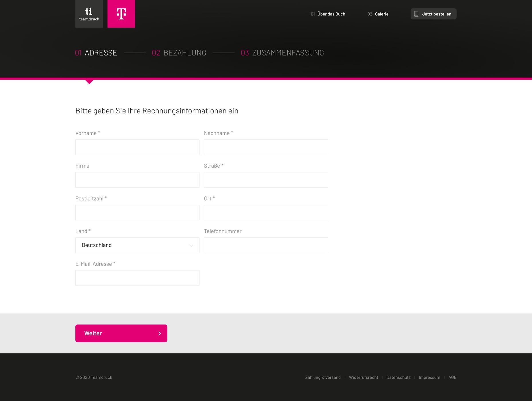
Task: Open the Impressum footer link
Action: pos(429,378)
